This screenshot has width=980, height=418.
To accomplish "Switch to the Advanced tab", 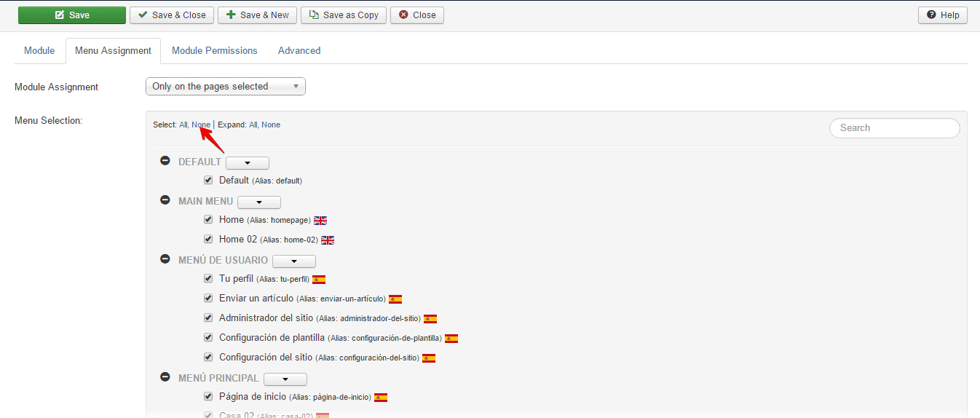I will 299,51.
